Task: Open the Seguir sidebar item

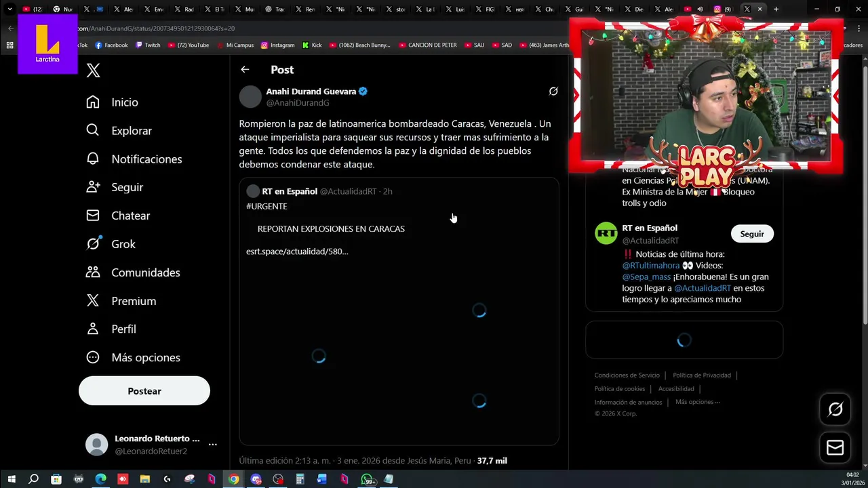Action: (115, 187)
